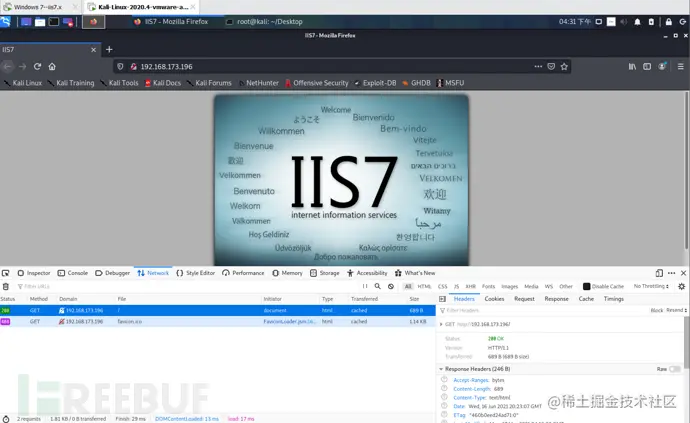
Task: Pause network recording
Action: pos(365,286)
